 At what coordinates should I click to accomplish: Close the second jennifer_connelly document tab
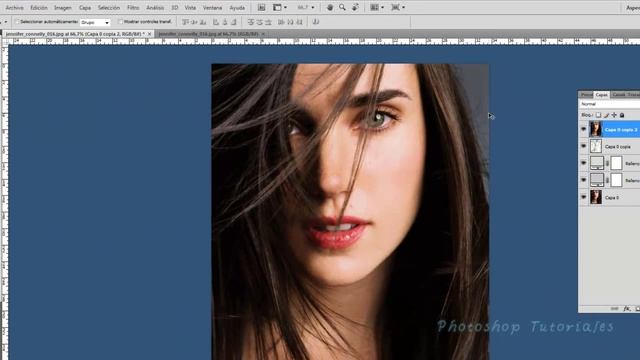pos(263,34)
